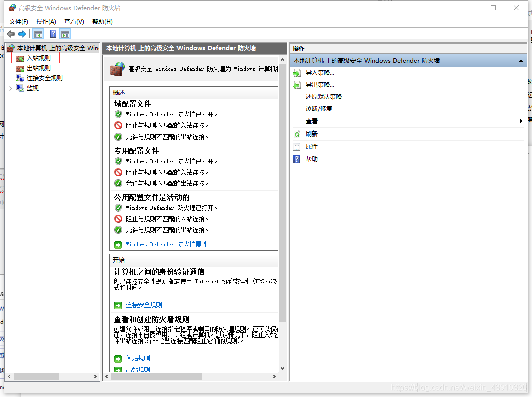Screen dimensions: 532x397
Task: Open the 入站规则 link in center pane
Action: pos(138,359)
